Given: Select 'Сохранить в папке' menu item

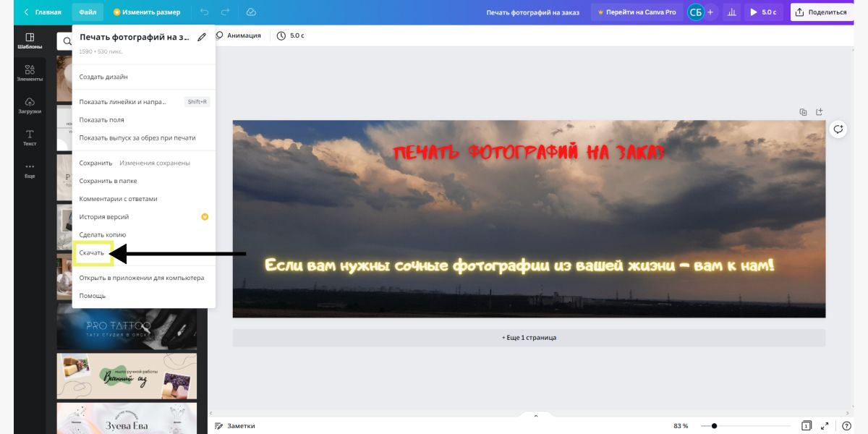Looking at the screenshot, I should [108, 181].
